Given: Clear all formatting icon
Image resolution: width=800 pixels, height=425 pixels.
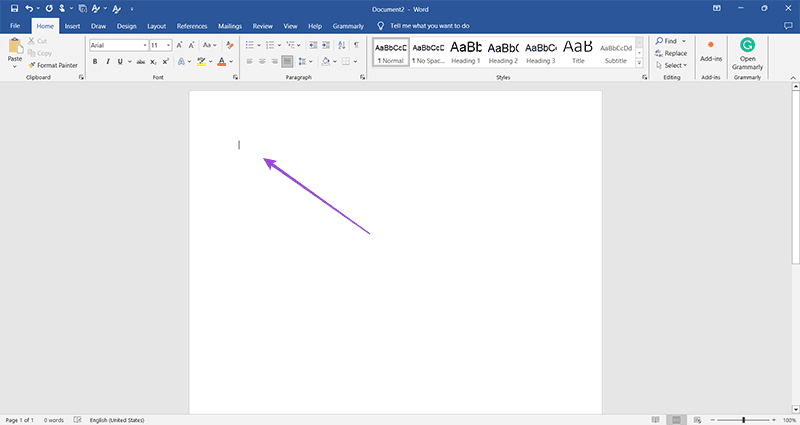Looking at the screenshot, I should pyautogui.click(x=230, y=45).
